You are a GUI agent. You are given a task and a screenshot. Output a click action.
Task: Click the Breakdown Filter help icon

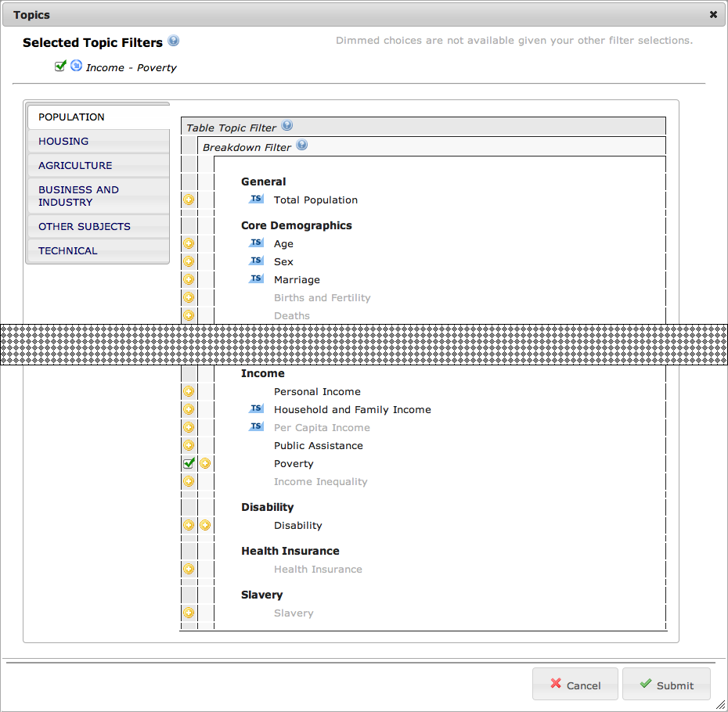pos(302,146)
